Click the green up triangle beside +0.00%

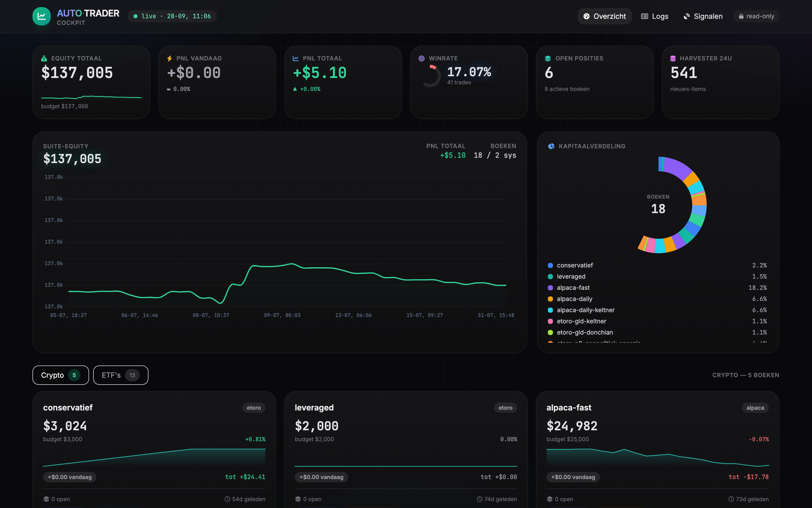295,89
